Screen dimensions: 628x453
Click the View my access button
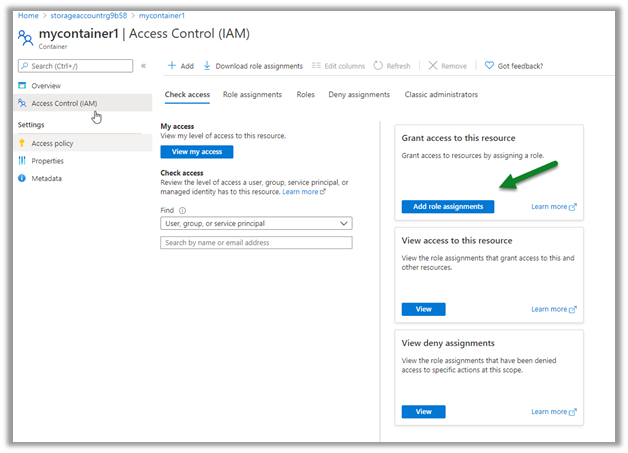197,152
